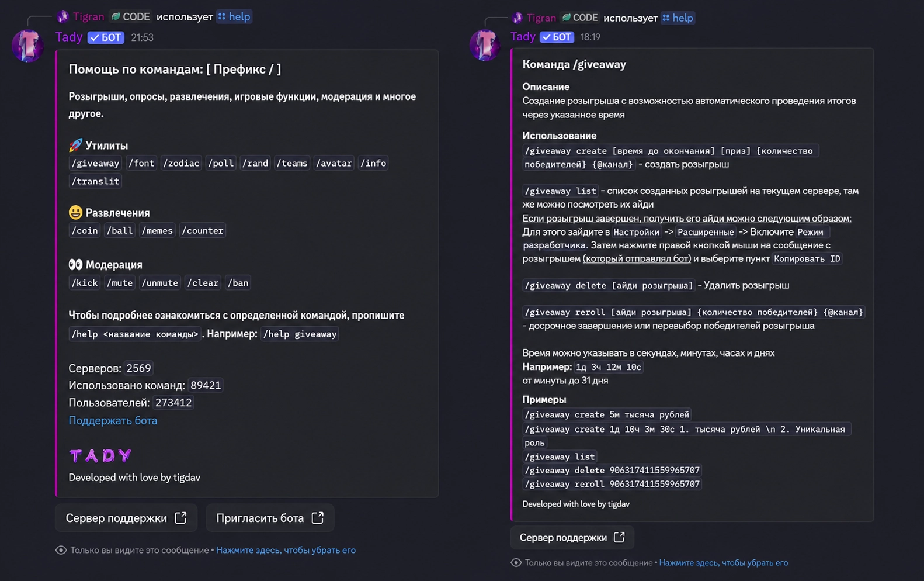The height and width of the screenshot is (581, 924).
Task: Click the CODE server tag beside left Tigran
Action: point(131,17)
